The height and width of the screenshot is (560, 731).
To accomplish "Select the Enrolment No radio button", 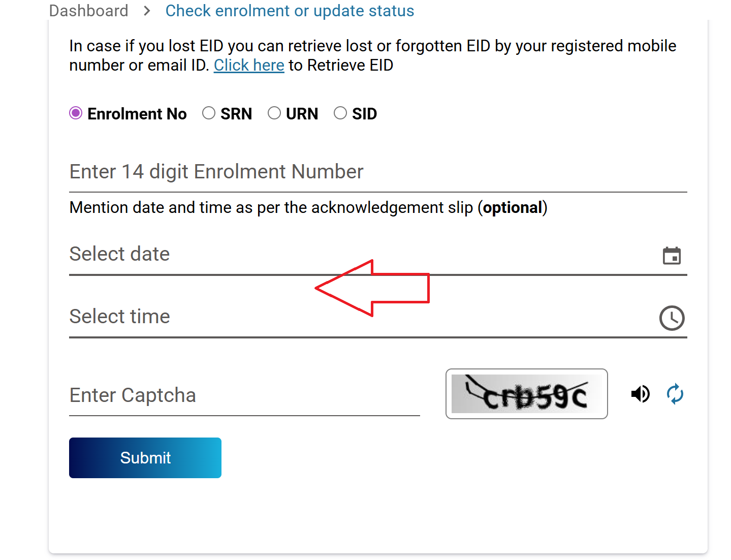I will point(75,113).
